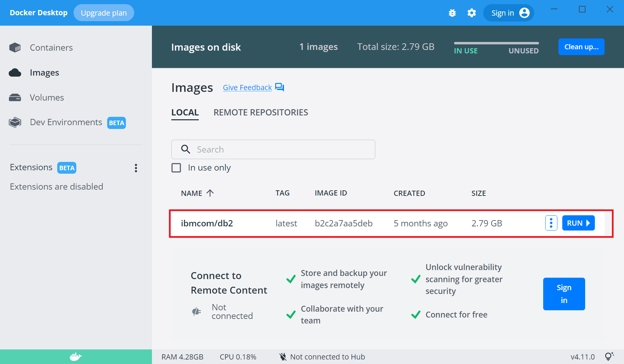Sort by the NAME column header
The height and width of the screenshot is (364, 624).
(x=191, y=193)
